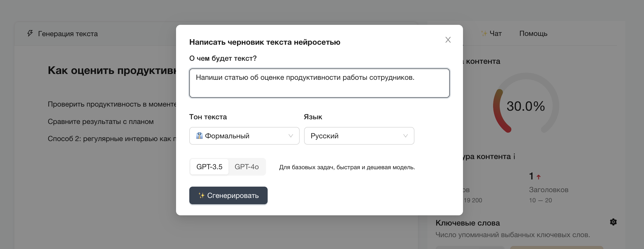The height and width of the screenshot is (249, 644).
Task: Toggle model selection to faster option
Action: coord(209,166)
